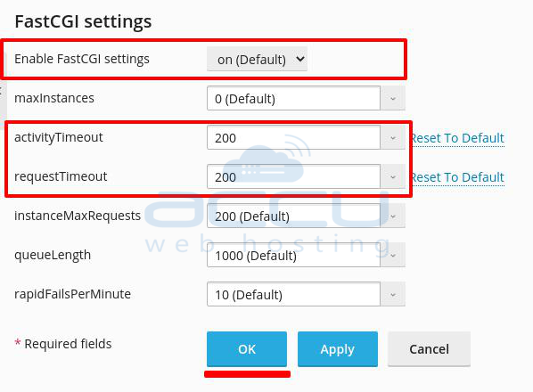
Task: Reset activityTimeout to default
Action: [458, 138]
